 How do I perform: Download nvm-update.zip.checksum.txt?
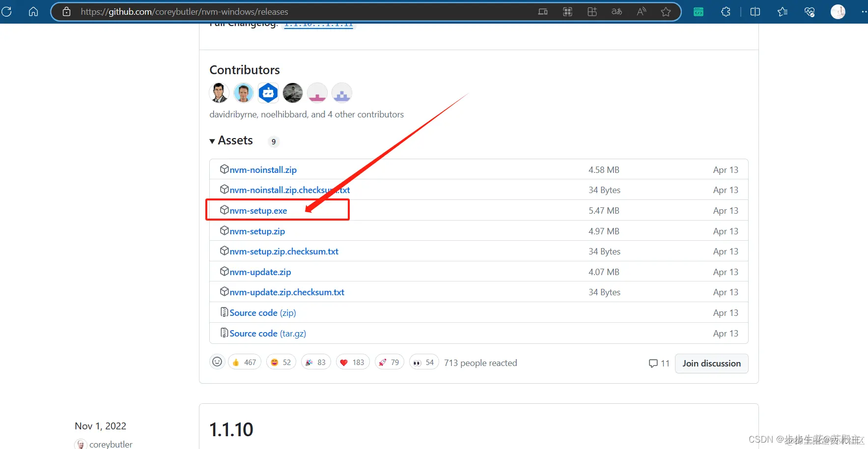(287, 292)
